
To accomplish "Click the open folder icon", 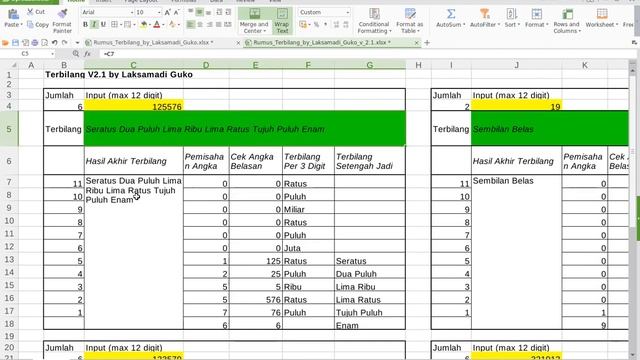I will tap(5, 42).
